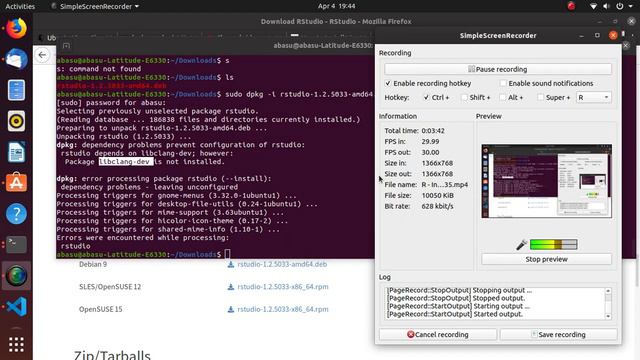Click download icon beside Debian 9 deb file
640x360 pixels.
231,264
